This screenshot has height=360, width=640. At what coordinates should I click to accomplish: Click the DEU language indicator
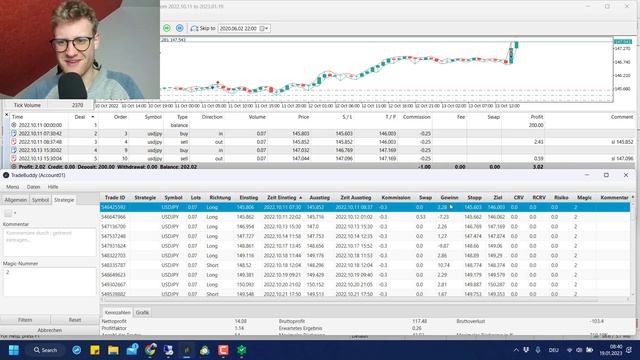tap(553, 350)
